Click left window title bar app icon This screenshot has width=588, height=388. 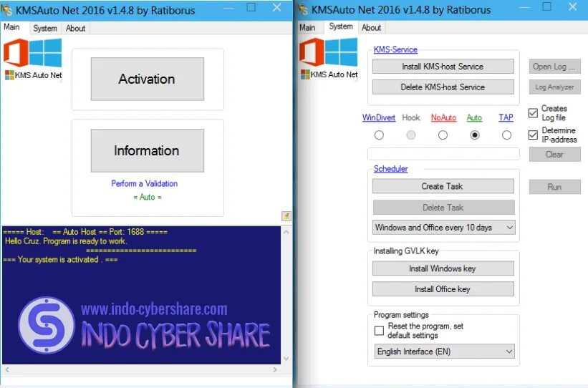coord(6,9)
